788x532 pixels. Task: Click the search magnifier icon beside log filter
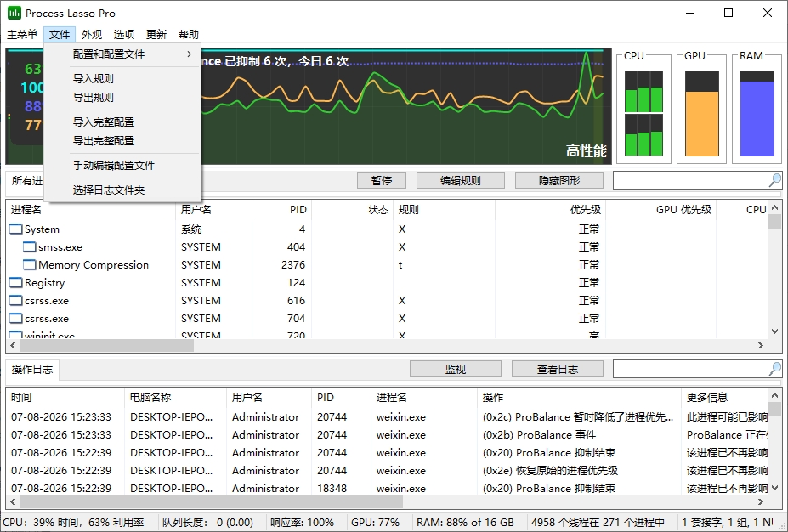pyautogui.click(x=775, y=369)
